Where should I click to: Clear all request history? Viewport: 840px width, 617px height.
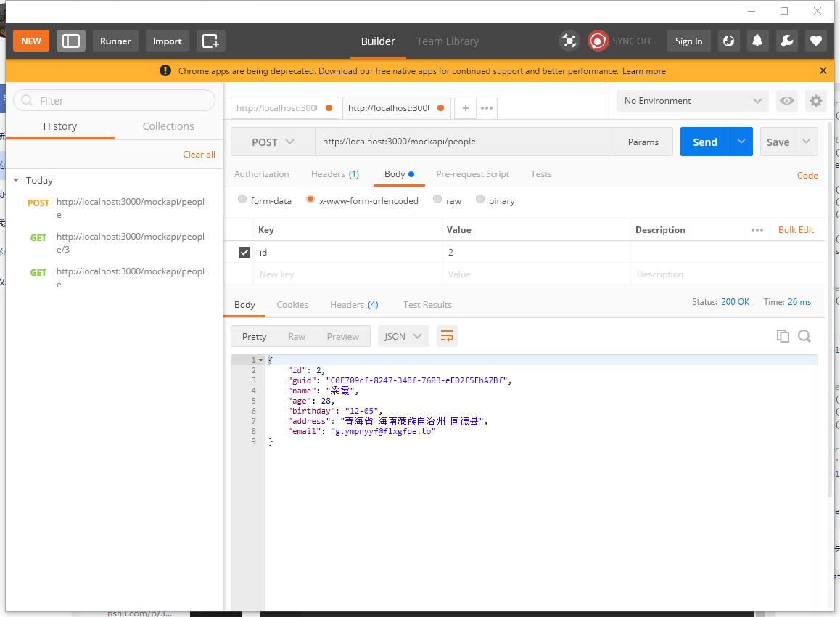coord(199,154)
